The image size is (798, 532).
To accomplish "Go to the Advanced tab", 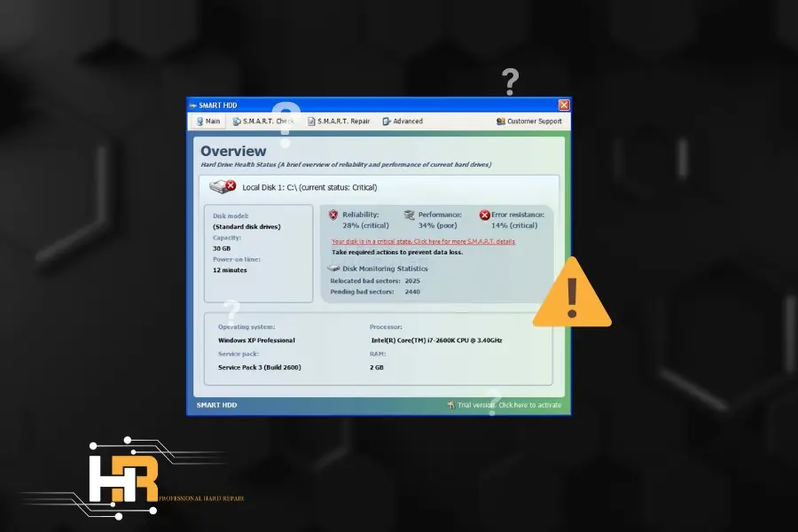I will (x=403, y=121).
